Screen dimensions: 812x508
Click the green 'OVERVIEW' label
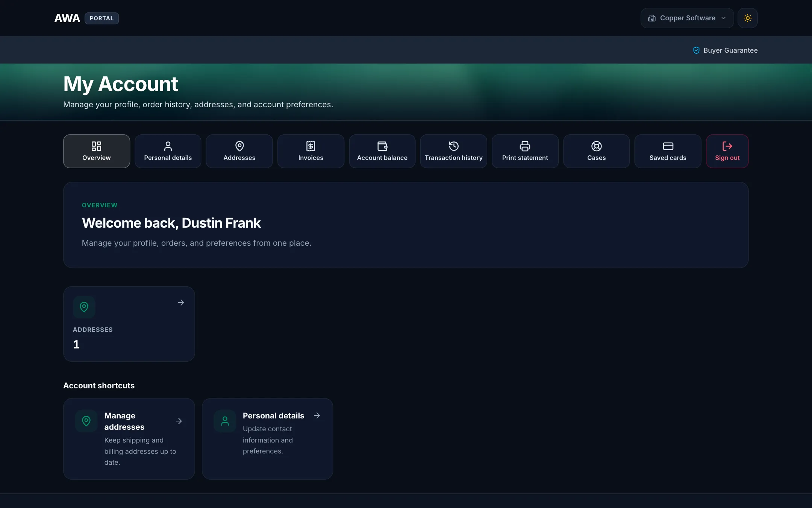(x=100, y=205)
